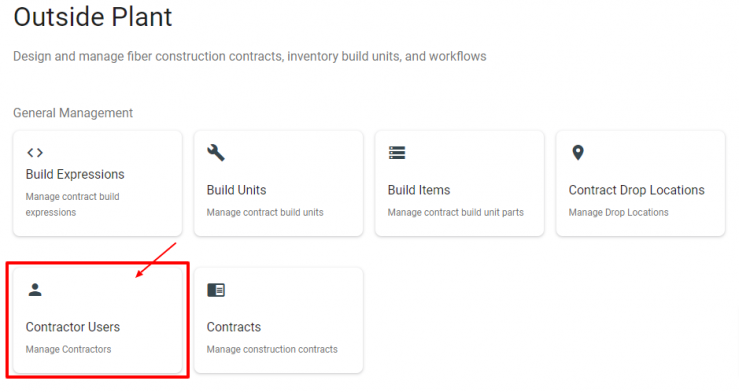Open the Contractor Users card title
Screen dimensions: 739x392
coord(73,327)
